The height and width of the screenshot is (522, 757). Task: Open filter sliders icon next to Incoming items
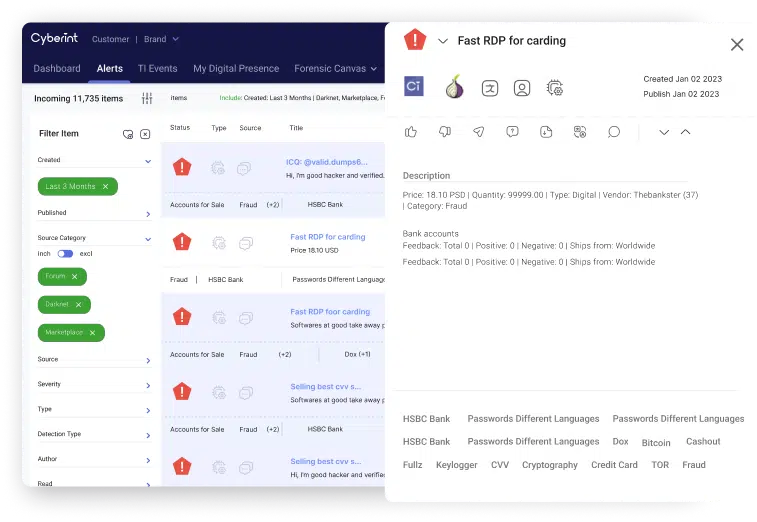(x=147, y=98)
